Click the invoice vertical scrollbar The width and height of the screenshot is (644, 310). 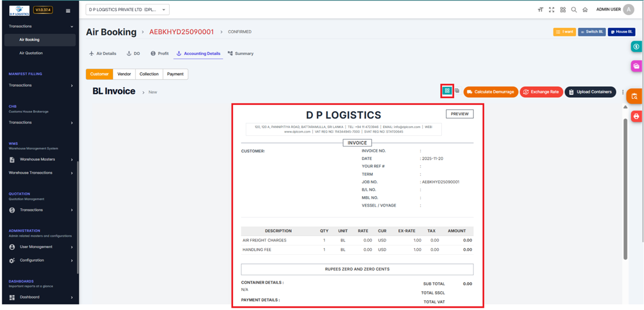[625, 188]
